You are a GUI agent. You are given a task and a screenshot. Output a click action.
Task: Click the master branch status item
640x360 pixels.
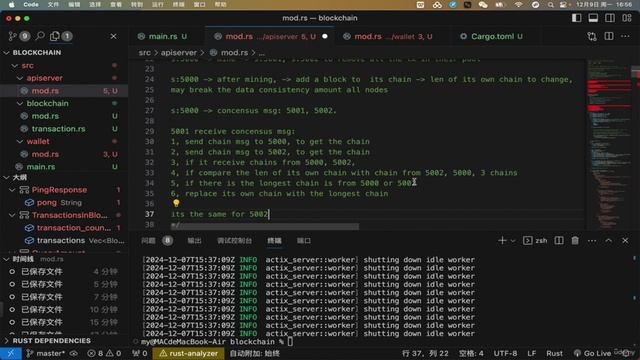tap(45, 353)
